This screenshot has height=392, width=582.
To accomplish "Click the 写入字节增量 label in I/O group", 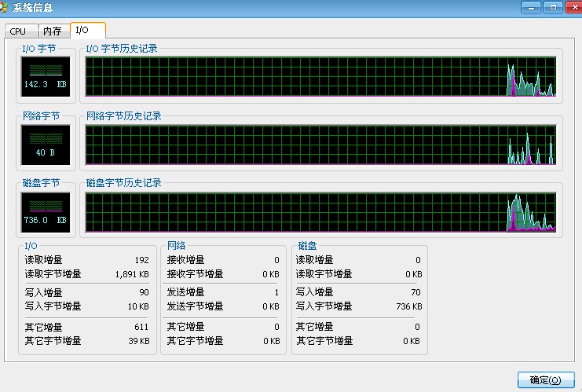I will click(x=53, y=306).
